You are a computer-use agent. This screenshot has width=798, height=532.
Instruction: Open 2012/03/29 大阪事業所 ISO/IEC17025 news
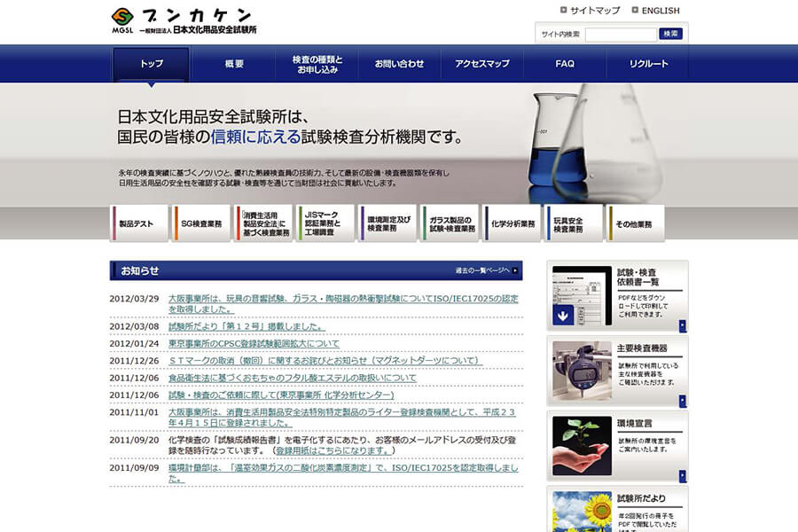(x=343, y=304)
